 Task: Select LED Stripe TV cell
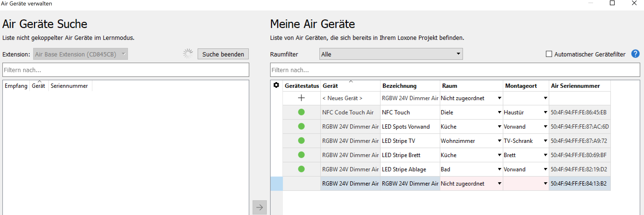coord(410,141)
